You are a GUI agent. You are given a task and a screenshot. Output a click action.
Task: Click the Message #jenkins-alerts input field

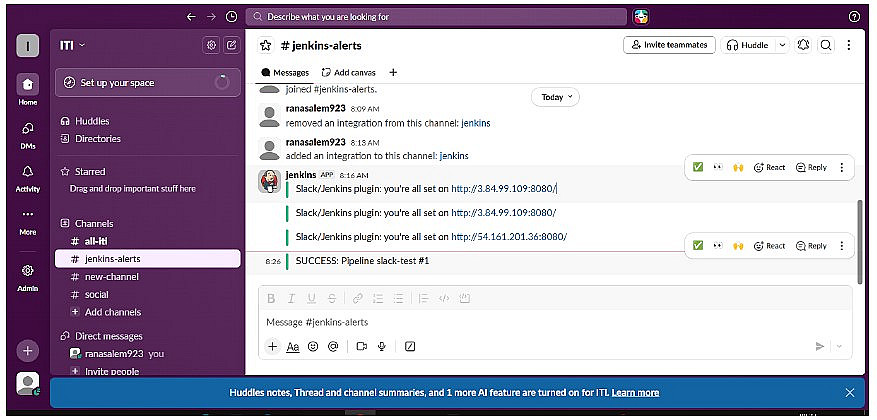click(555, 322)
